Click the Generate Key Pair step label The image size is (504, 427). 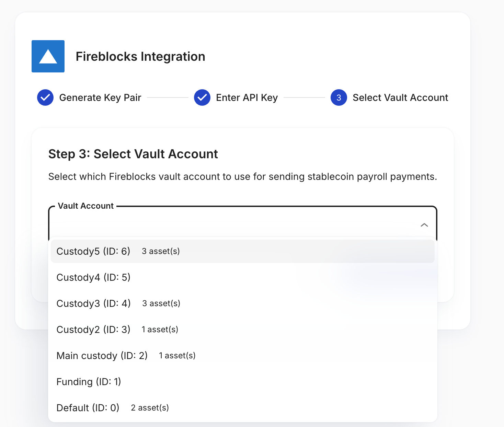[100, 98]
